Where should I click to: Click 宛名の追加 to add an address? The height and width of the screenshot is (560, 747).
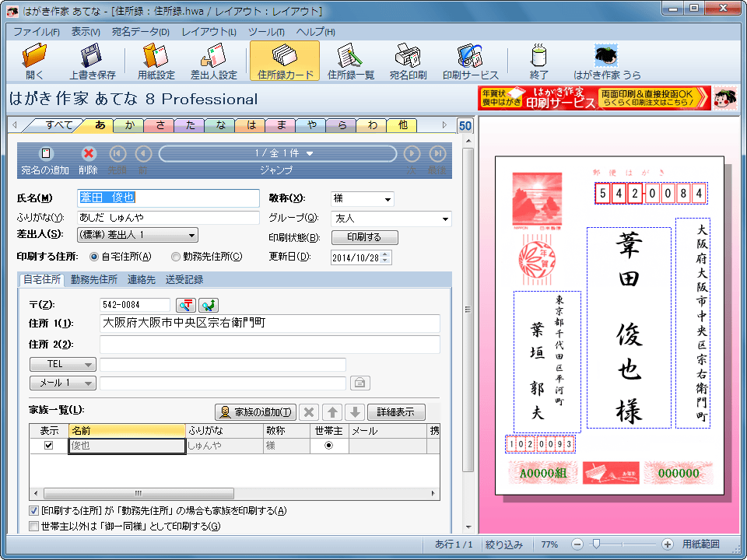pyautogui.click(x=45, y=154)
